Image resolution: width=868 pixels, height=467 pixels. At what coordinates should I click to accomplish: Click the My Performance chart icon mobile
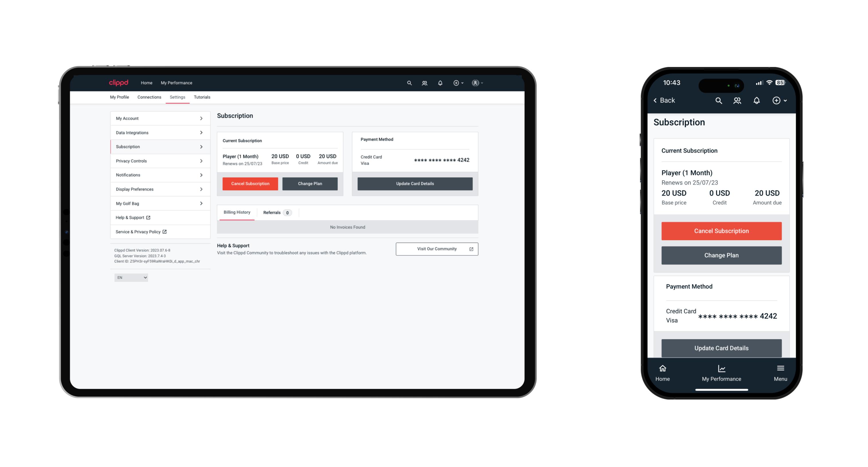coord(722,368)
